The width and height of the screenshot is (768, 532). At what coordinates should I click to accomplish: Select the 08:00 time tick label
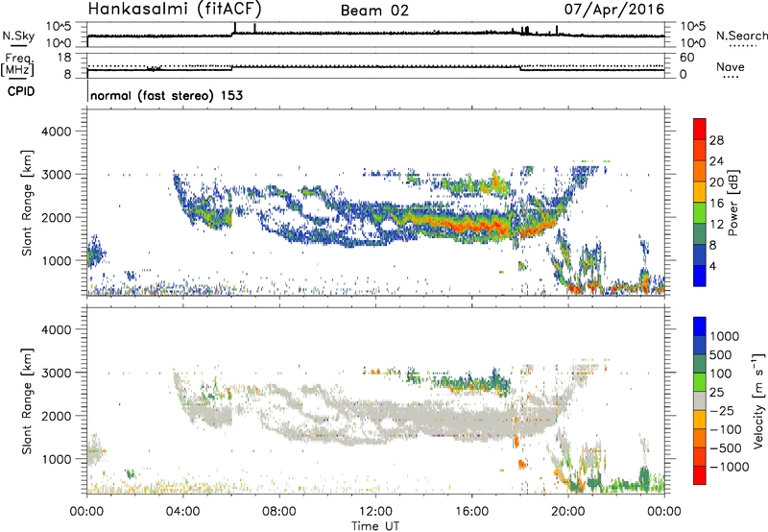279,512
